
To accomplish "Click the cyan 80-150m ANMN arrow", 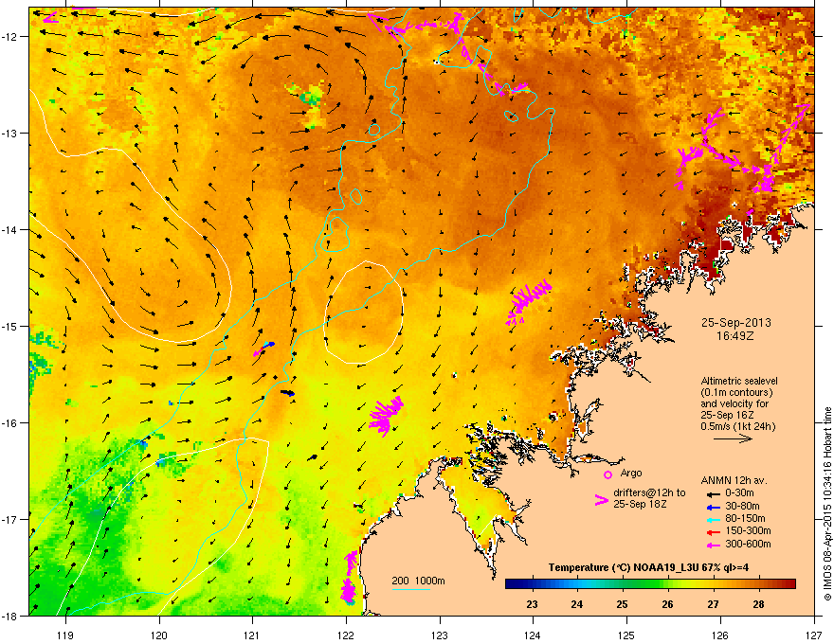I will click(713, 519).
